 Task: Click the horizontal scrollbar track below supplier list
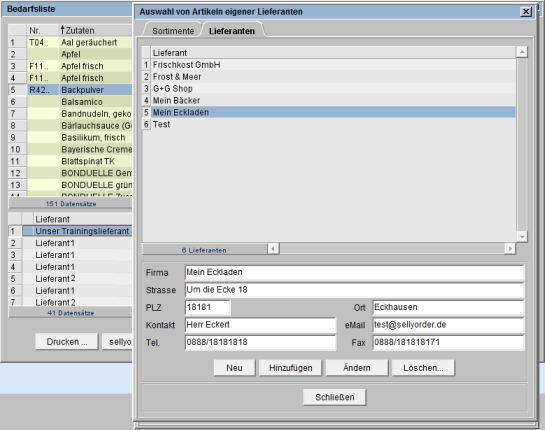tap(392, 249)
